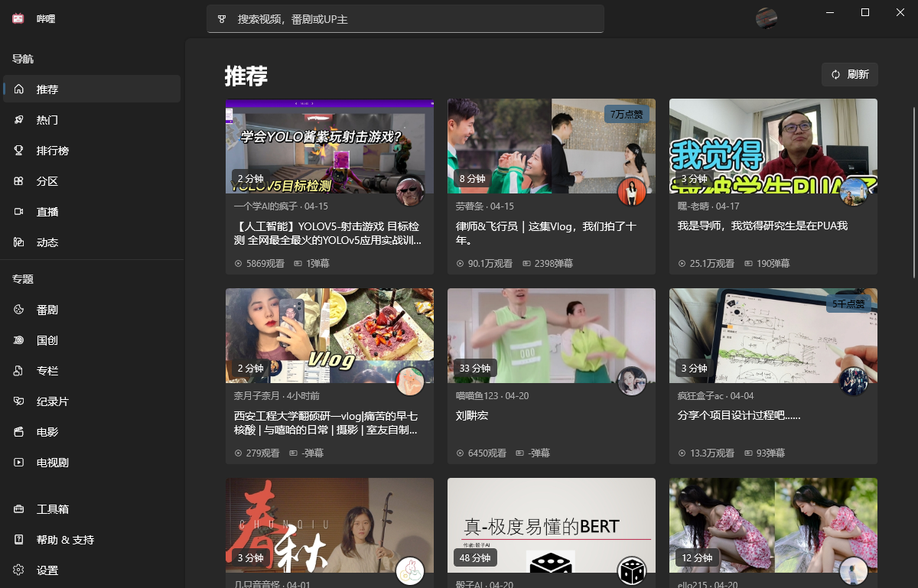Click the search icon in search box
Viewport: 918px width, 588px height.
click(223, 19)
